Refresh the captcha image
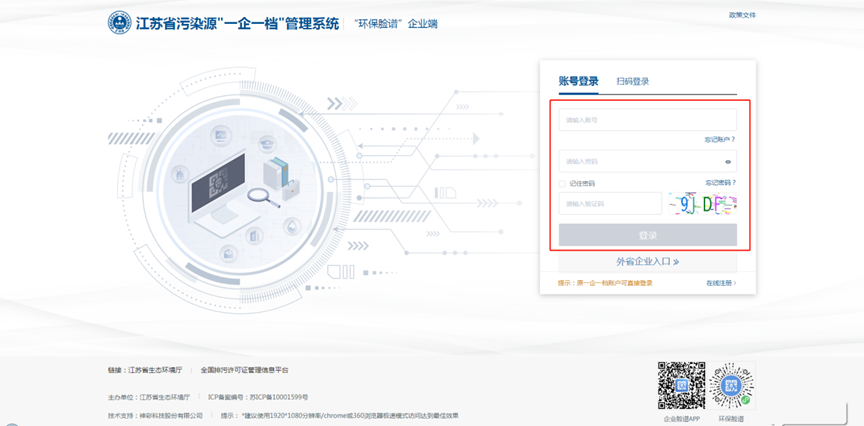864x426 pixels. (x=703, y=204)
